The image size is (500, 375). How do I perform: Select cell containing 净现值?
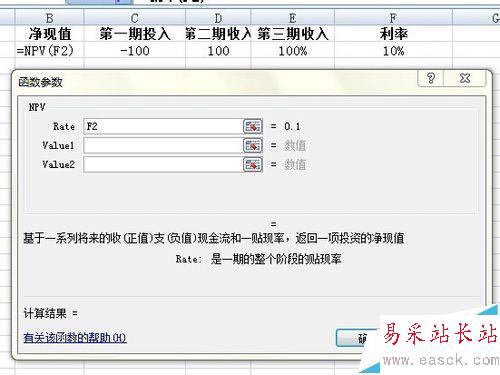49,34
